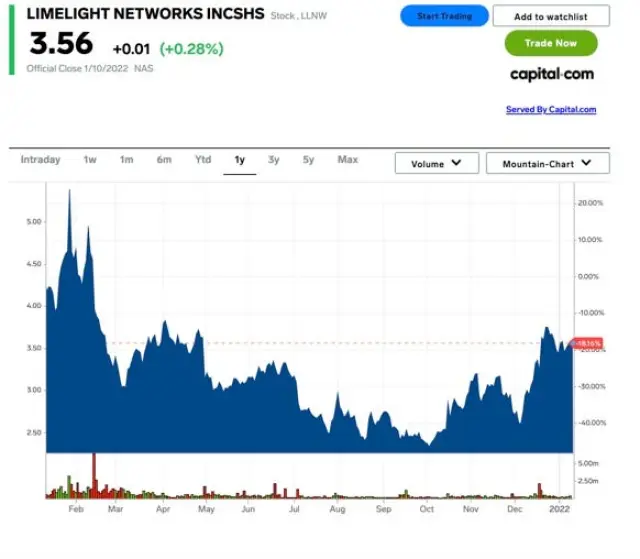Select the 1w time range tab
The image size is (640, 559).
[x=90, y=160]
